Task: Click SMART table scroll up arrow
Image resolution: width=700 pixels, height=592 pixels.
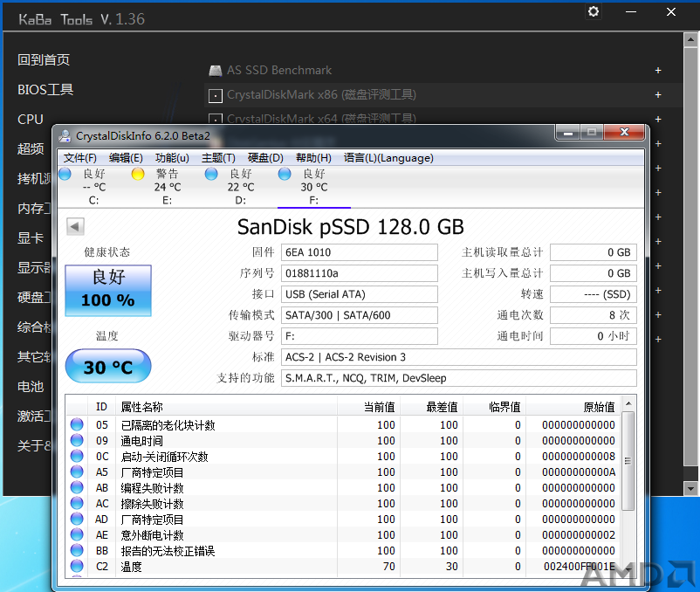Action: pyautogui.click(x=628, y=404)
